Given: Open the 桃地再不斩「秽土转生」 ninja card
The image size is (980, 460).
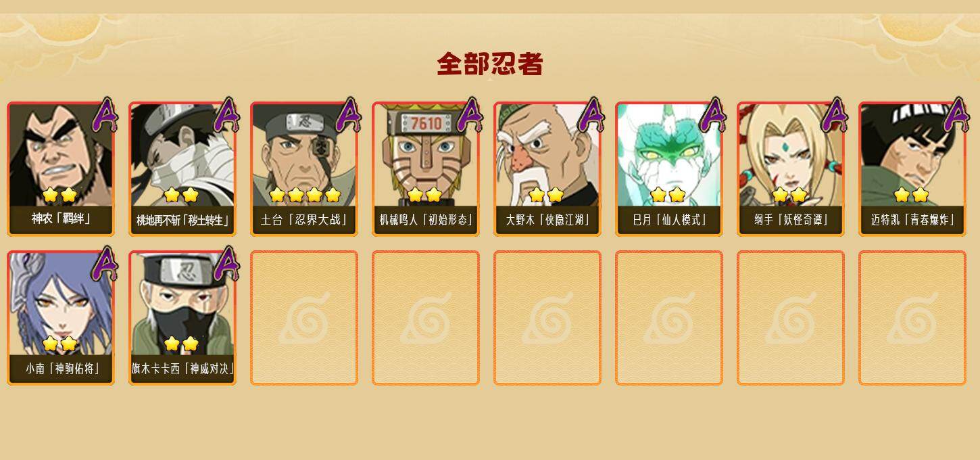Looking at the screenshot, I should pos(182,169).
